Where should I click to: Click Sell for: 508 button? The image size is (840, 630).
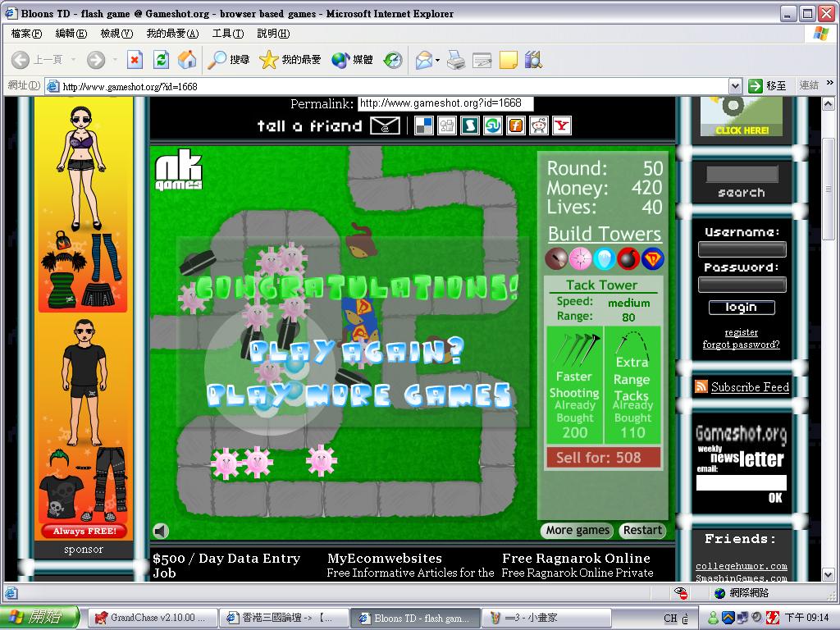(603, 458)
